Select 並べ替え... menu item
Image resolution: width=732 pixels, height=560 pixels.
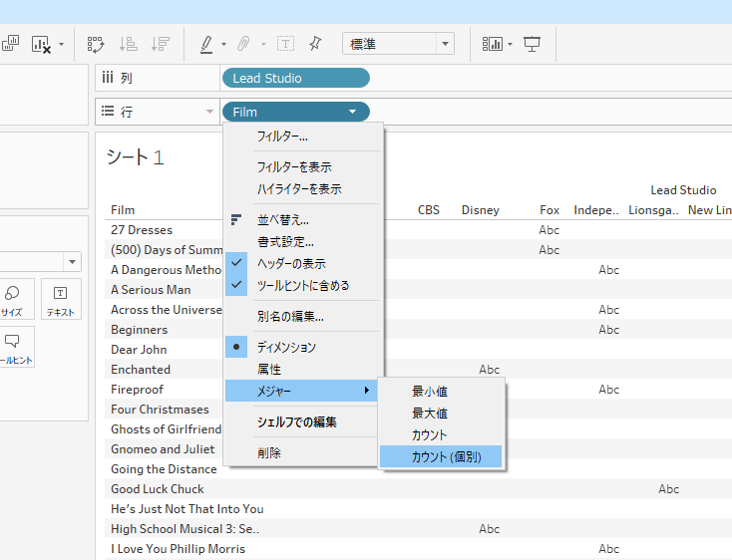pyautogui.click(x=303, y=219)
